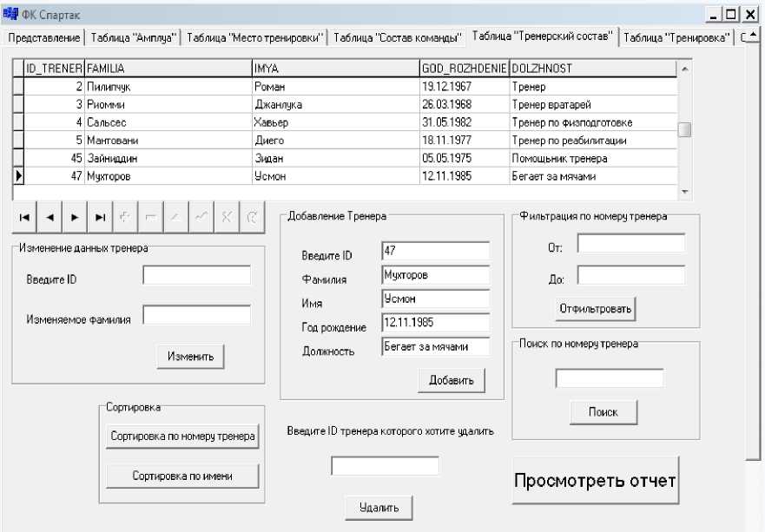Click the table scrollbar down arrow
The height and width of the screenshot is (532, 765).
pos(684,192)
